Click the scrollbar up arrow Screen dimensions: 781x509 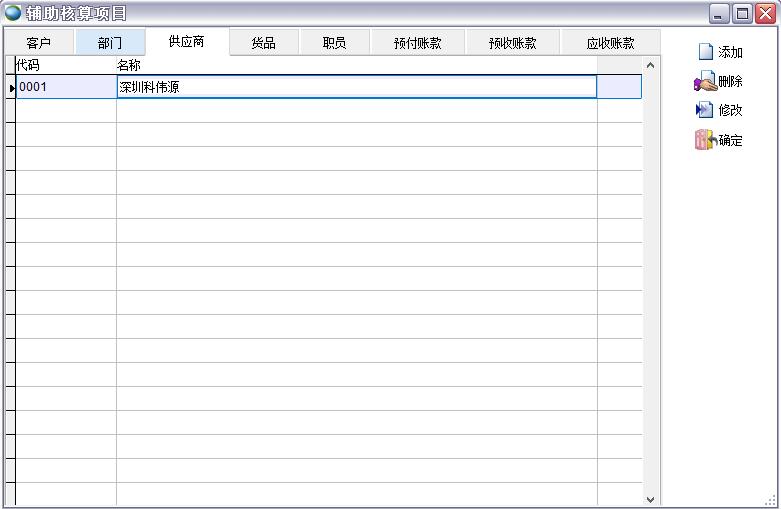651,65
